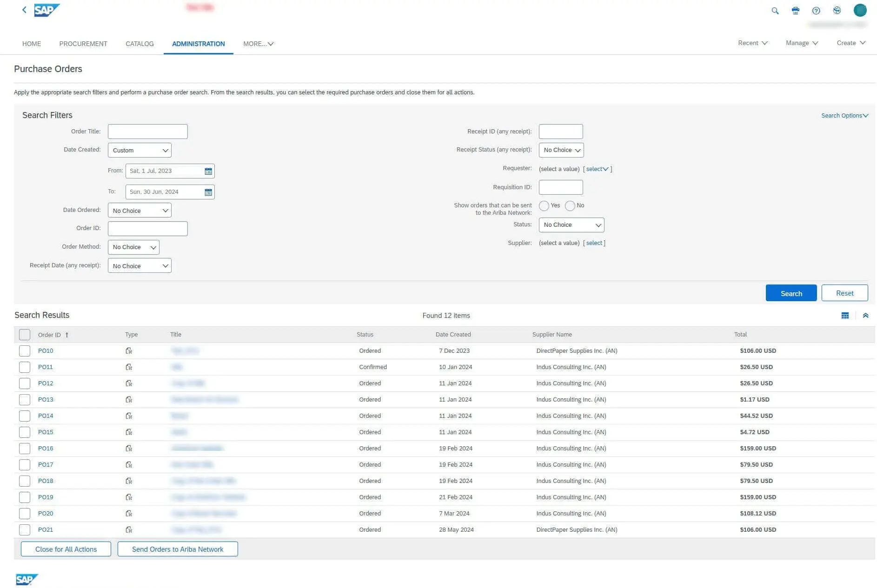Open the Recent menu
Viewport: 877px width, 588px height.
752,43
